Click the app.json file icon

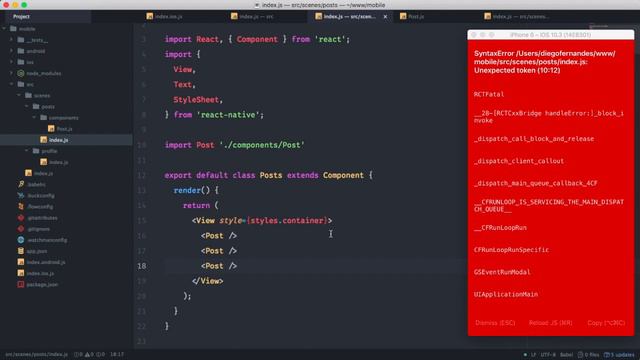21,251
